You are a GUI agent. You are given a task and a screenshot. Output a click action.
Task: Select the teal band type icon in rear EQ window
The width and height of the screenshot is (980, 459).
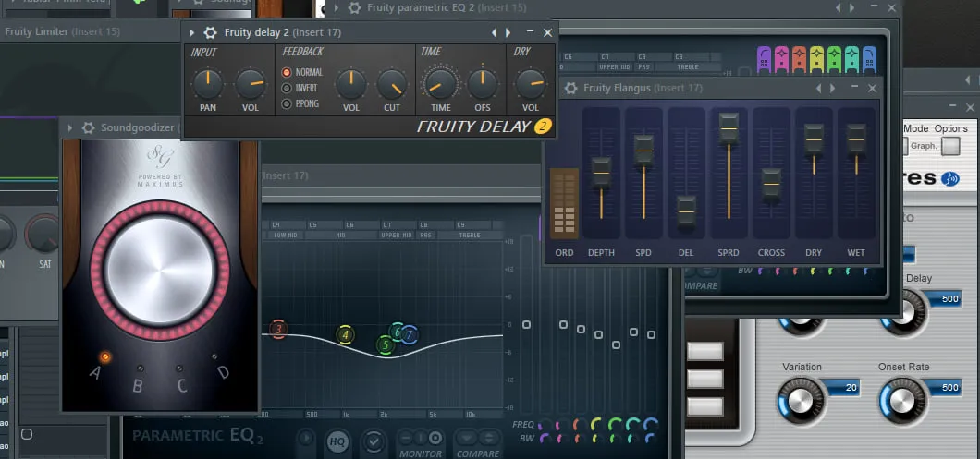[x=851, y=59]
